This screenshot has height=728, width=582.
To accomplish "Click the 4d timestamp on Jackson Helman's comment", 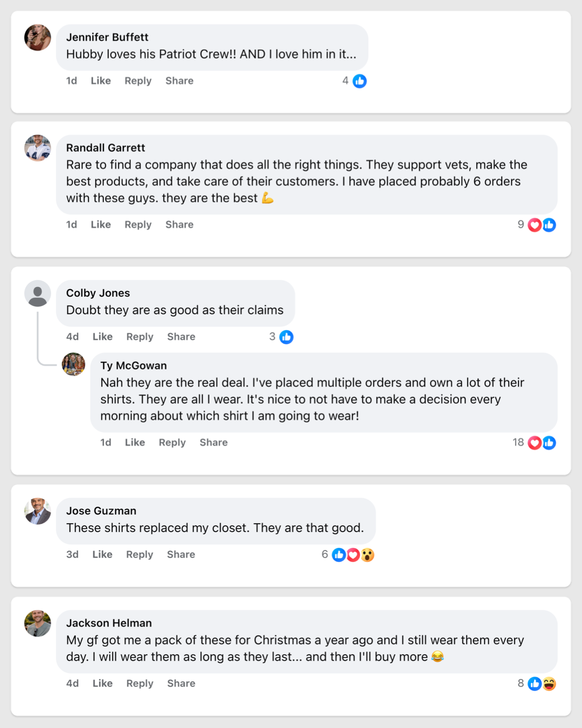I will [x=72, y=684].
